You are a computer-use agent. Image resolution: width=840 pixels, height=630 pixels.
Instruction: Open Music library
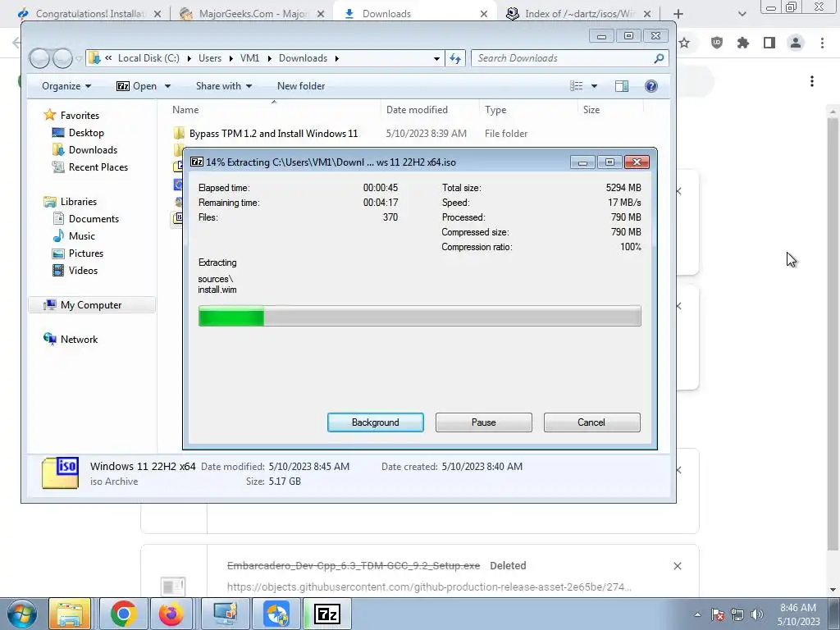[81, 235]
